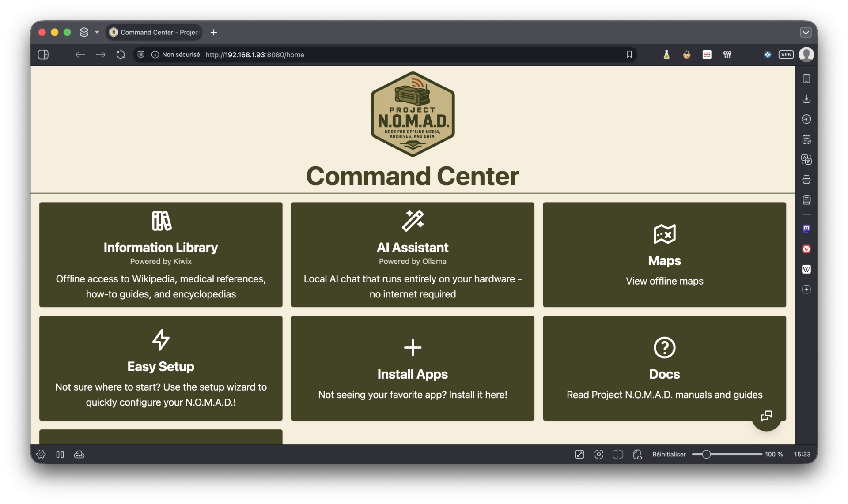
Task: Expand the tab list chevron button
Action: coord(806,32)
